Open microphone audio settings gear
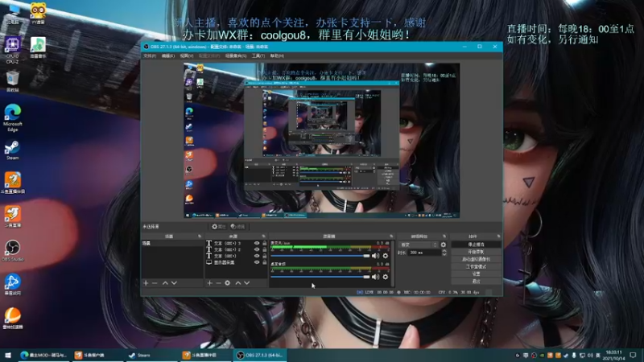Image resolution: width=644 pixels, height=362 pixels. point(386,256)
